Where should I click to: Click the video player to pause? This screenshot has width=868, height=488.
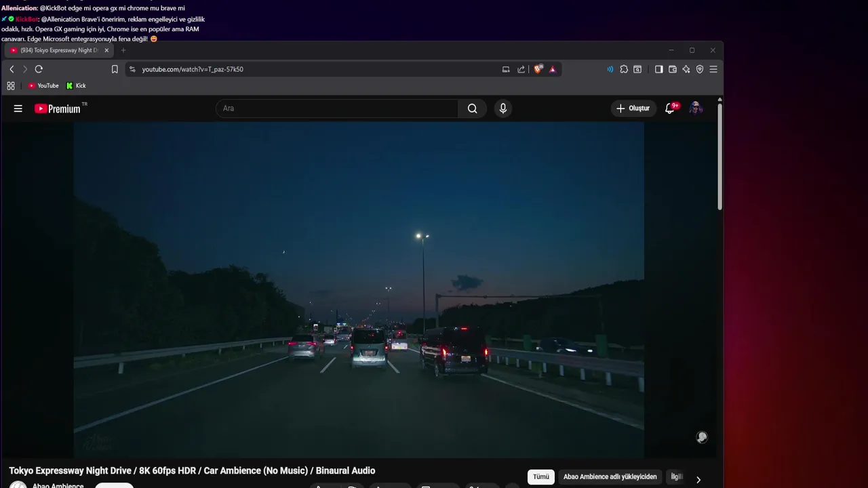(359, 290)
